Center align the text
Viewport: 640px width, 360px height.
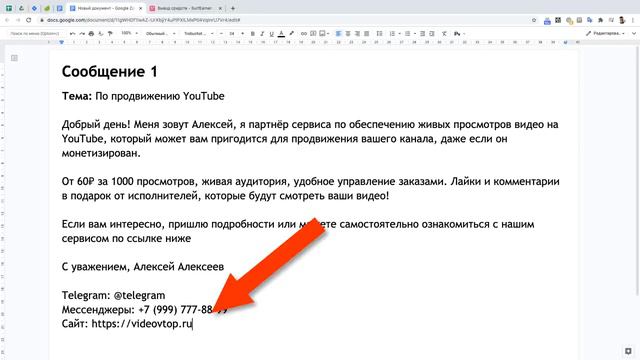click(348, 33)
